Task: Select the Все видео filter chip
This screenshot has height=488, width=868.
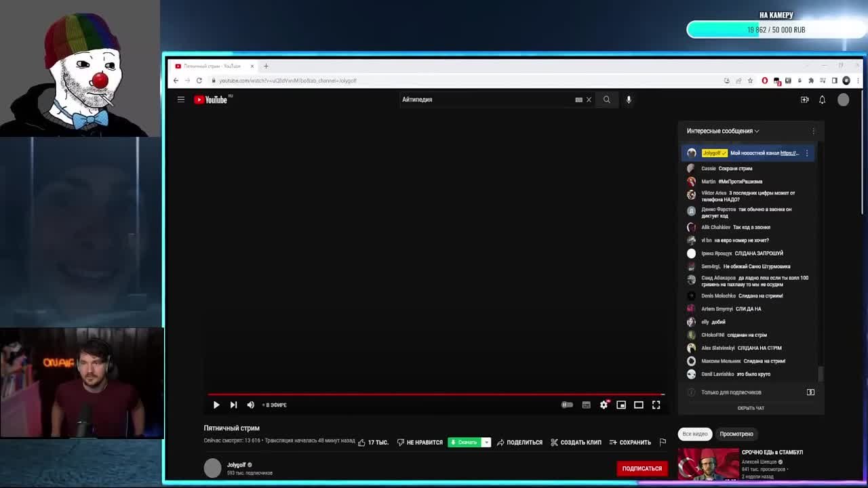Action: click(695, 434)
